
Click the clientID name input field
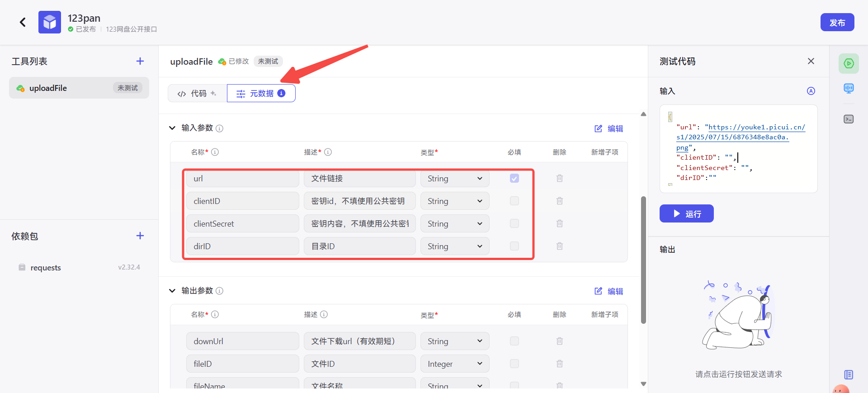point(243,201)
